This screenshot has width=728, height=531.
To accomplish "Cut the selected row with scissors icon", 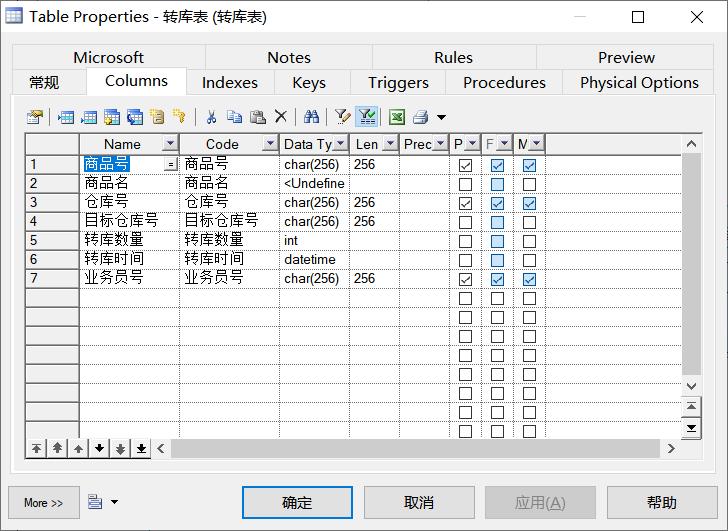I will (211, 117).
